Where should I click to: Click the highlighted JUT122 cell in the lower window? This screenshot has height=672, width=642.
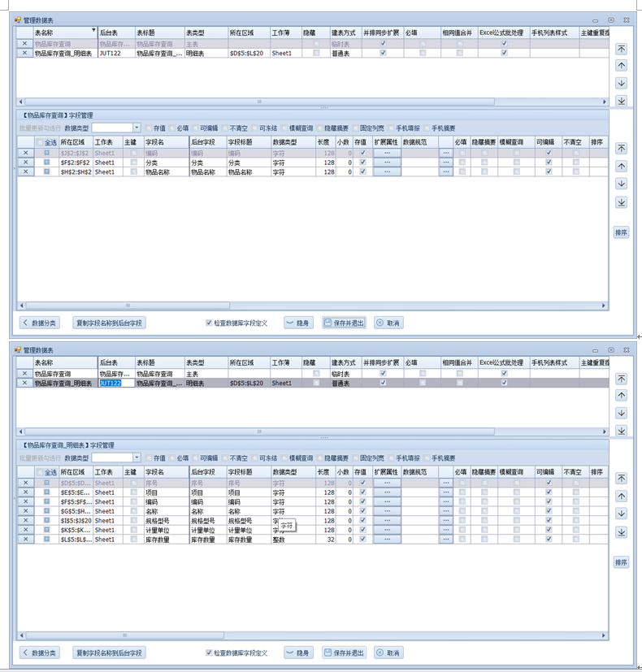tap(111, 383)
